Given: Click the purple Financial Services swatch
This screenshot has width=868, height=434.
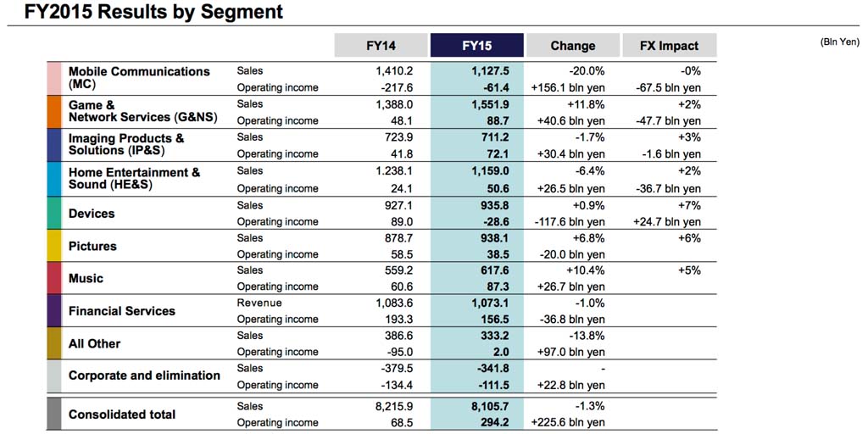Looking at the screenshot, I should (x=53, y=310).
